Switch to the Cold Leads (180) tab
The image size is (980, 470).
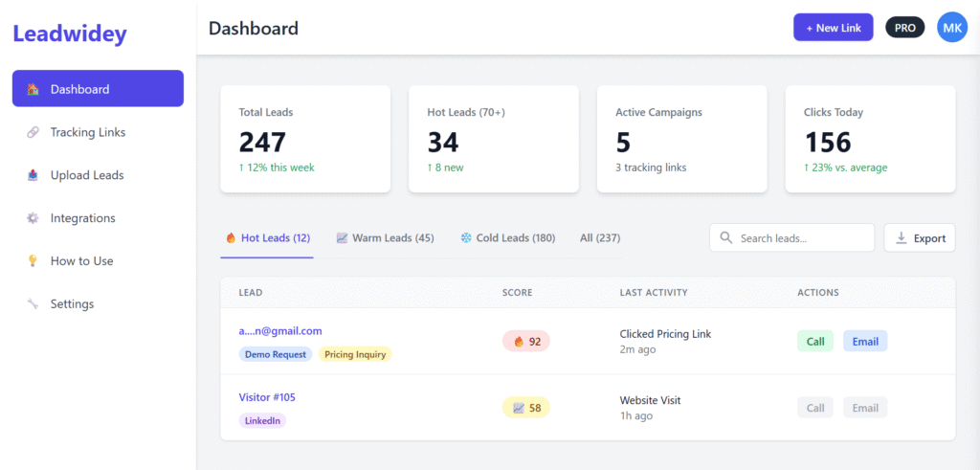pos(507,238)
